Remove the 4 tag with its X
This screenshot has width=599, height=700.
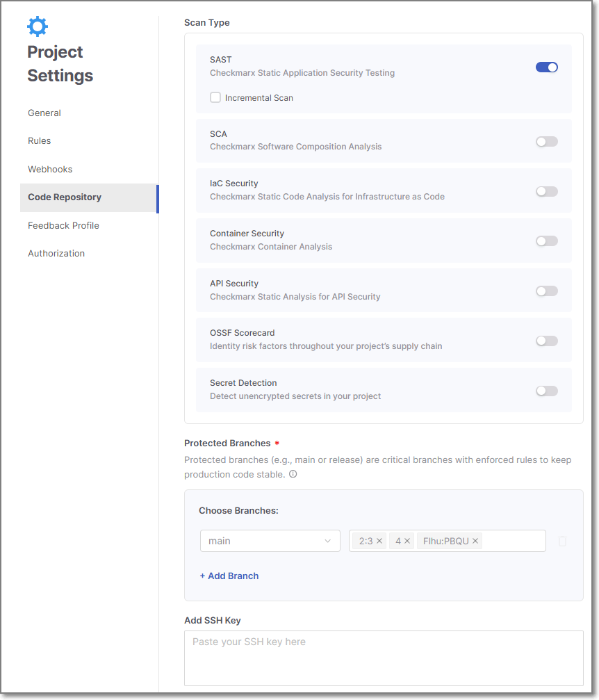coord(407,541)
